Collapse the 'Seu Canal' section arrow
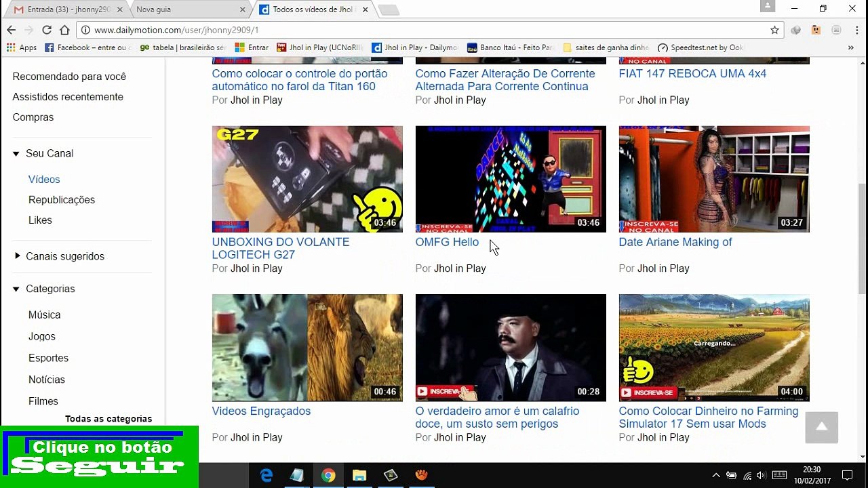 (x=16, y=154)
